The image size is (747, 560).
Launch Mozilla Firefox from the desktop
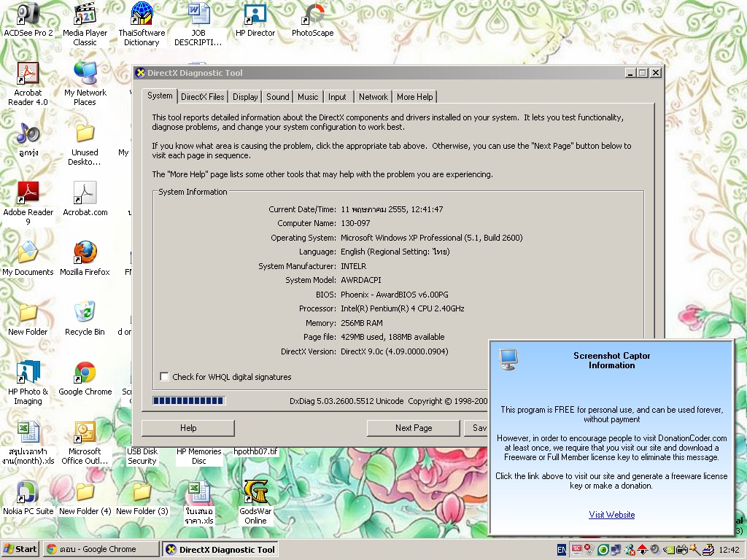pyautogui.click(x=85, y=260)
